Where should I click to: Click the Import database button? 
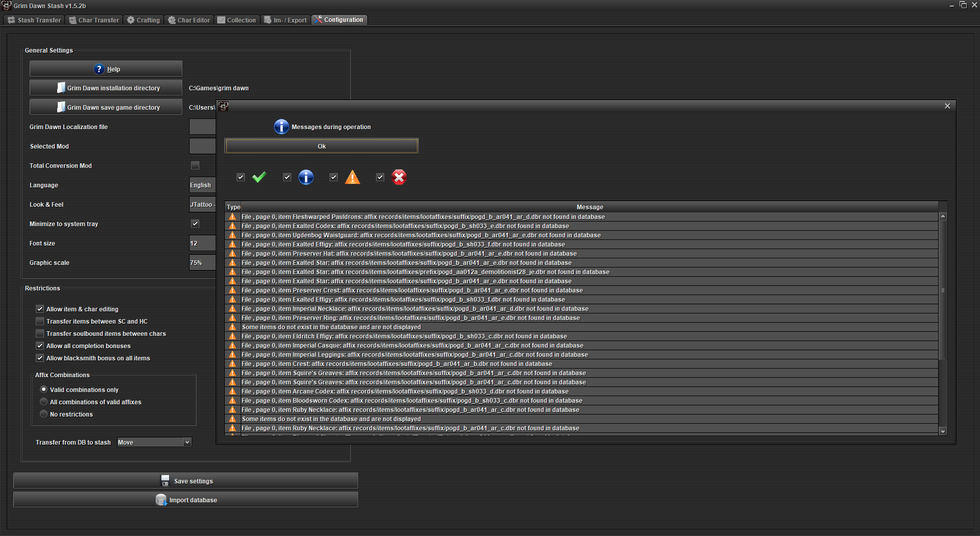185,500
